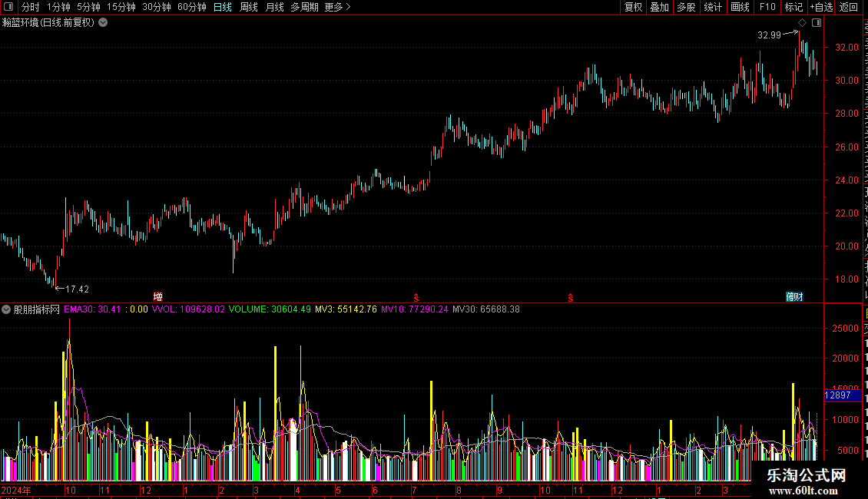The width and height of the screenshot is (868, 499).
Task: Open F10 company info
Action: (x=767, y=7)
